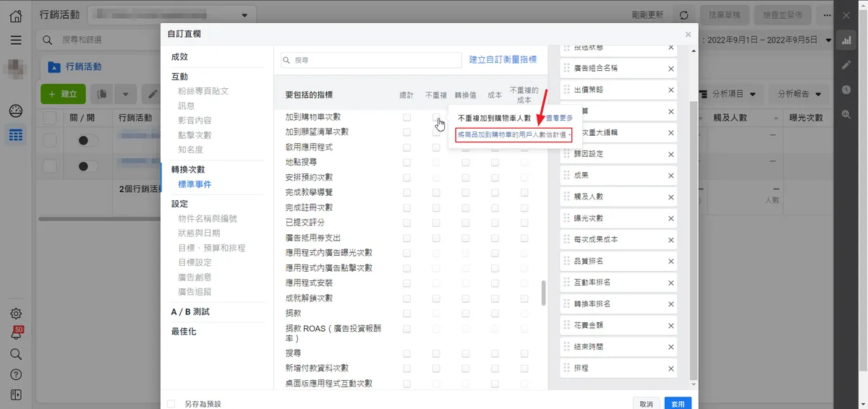The width and height of the screenshot is (868, 409).
Task: Check 總計 box for 完成註冊次數
Action: (x=407, y=208)
